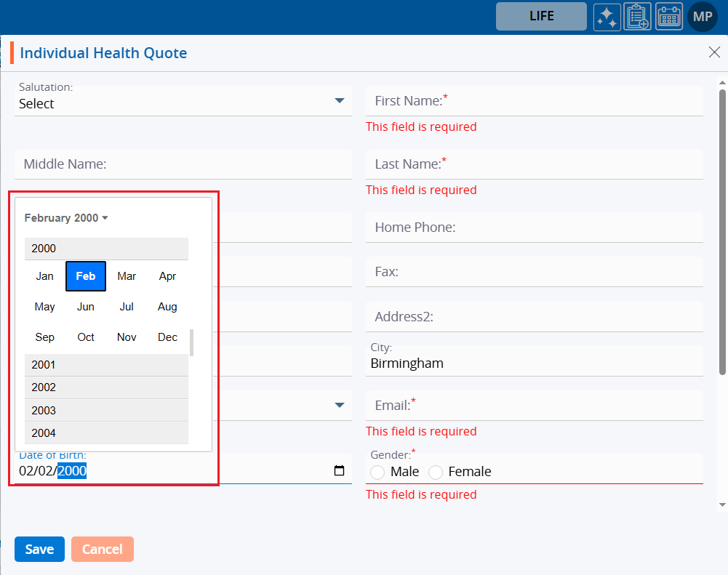Click the LIFE tab button
This screenshot has width=728, height=575.
click(x=541, y=17)
